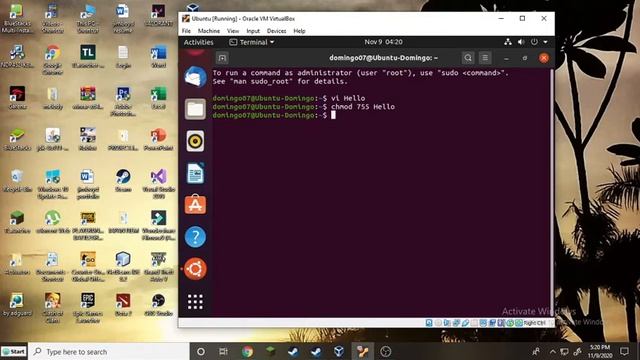Select the uTorrent desktop shortcut
The width and height of the screenshot is (640, 360).
pos(52,222)
